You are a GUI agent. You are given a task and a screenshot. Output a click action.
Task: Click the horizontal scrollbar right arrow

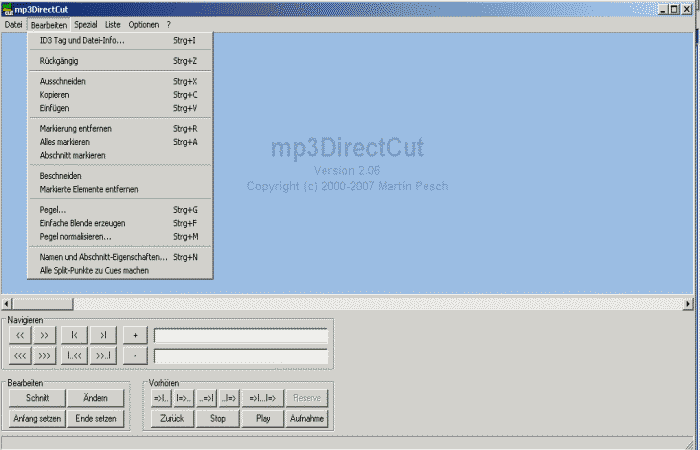click(688, 303)
